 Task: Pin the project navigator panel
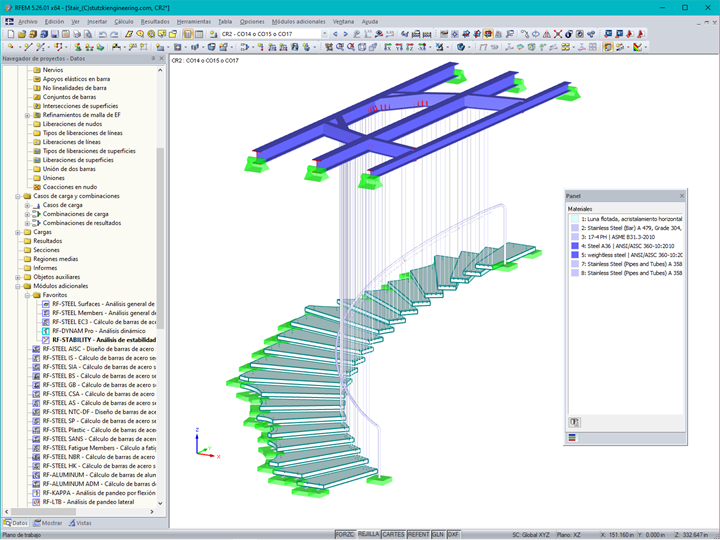pos(153,58)
